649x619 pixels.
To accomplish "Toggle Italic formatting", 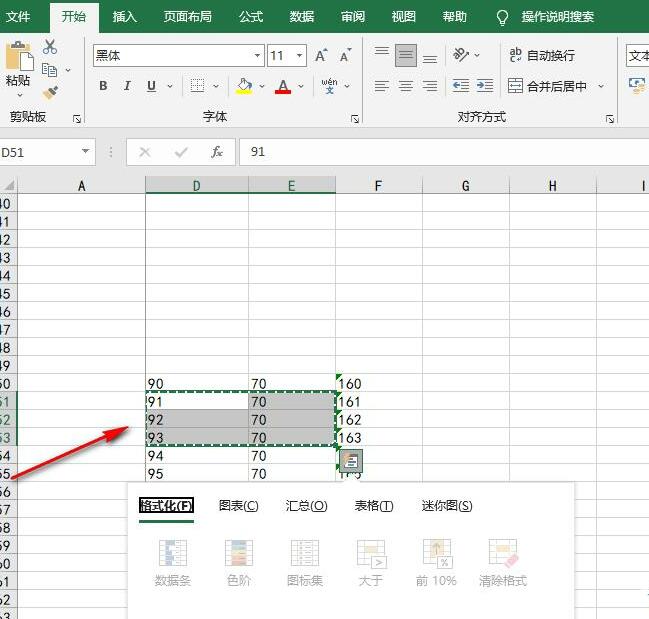I will 127,86.
